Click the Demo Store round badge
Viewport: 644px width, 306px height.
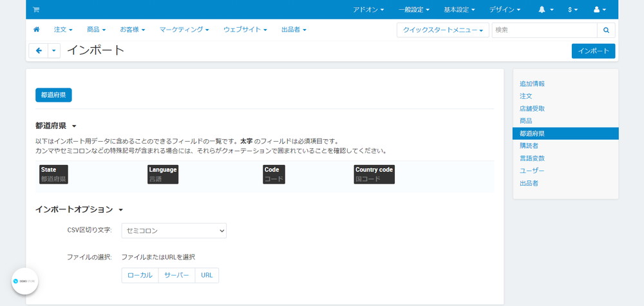[24, 281]
